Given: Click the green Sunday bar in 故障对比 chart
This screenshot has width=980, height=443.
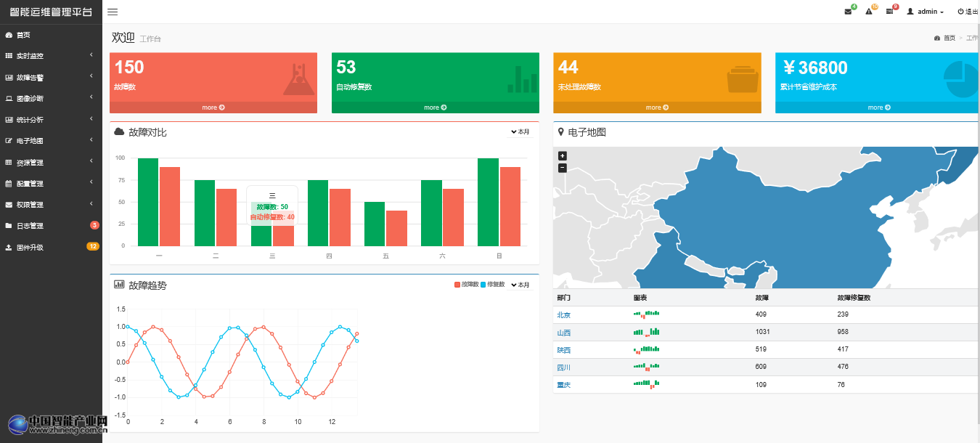Looking at the screenshot, I should [x=488, y=202].
